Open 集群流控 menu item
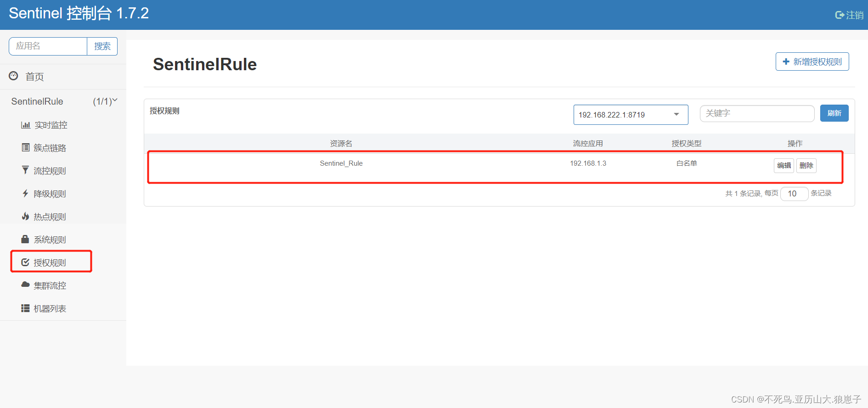868x408 pixels. [50, 285]
